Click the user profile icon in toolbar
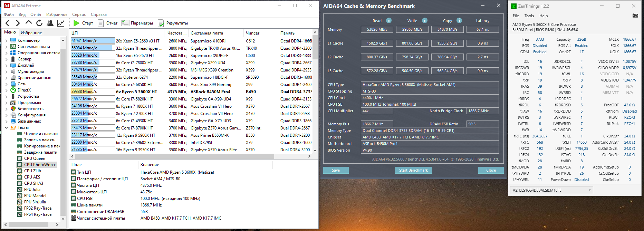This screenshot has height=231, width=644. tap(50, 23)
